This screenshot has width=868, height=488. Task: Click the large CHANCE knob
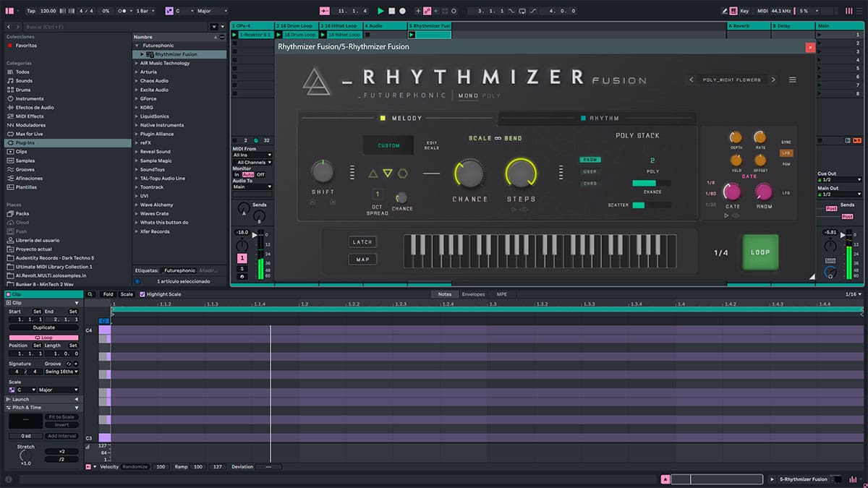click(x=469, y=173)
